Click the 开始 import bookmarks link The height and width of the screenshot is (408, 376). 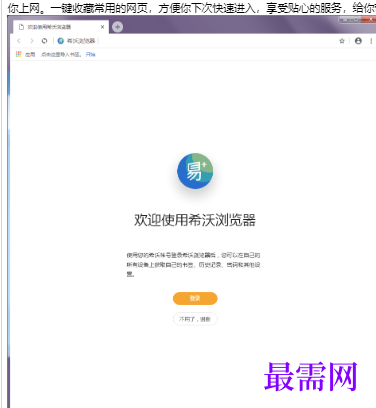tap(90, 54)
